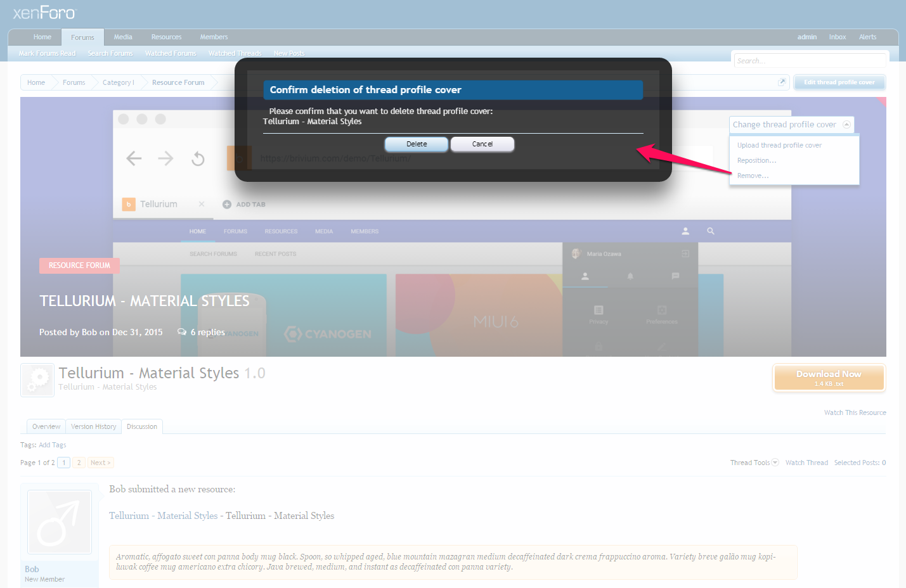906x588 pixels.
Task: Click Add Tags link
Action: point(53,445)
